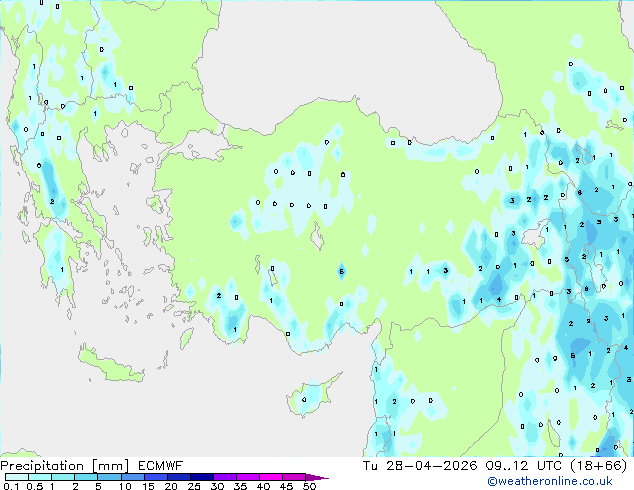The height and width of the screenshot is (490, 634).
Task: Pick the 0.5–1 mm legend color box
Action: pyautogui.click(x=40, y=477)
